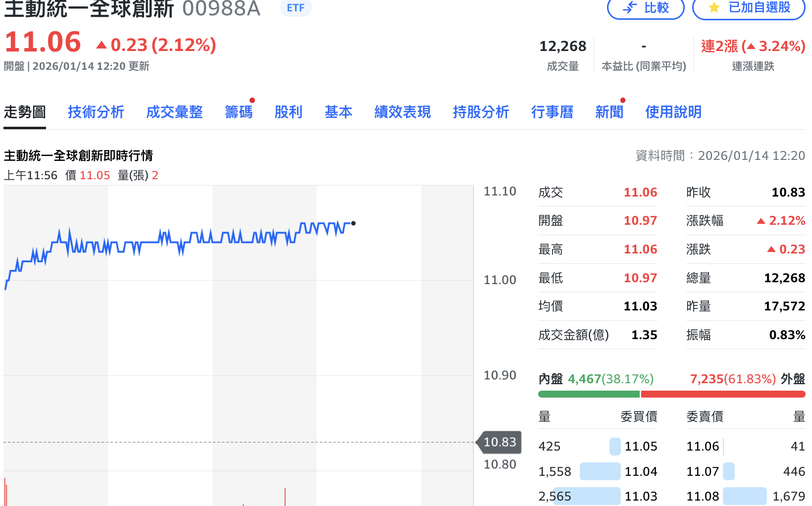This screenshot has width=812, height=506.
Task: Open the 使用說明 help link
Action: 673,112
